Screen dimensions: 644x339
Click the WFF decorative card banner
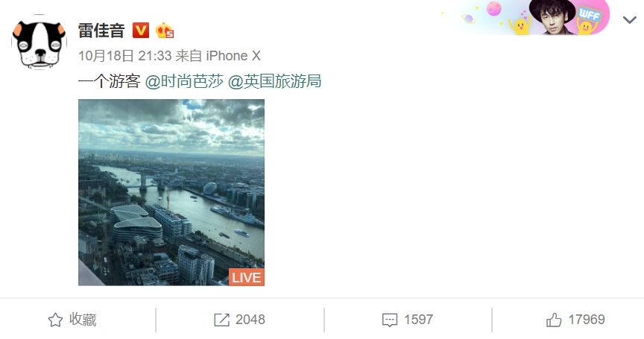(x=525, y=17)
